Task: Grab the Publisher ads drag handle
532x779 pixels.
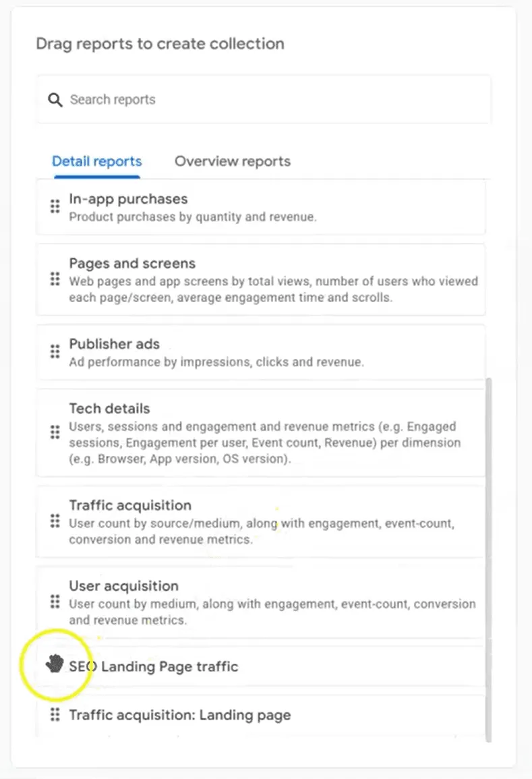Action: click(55, 351)
